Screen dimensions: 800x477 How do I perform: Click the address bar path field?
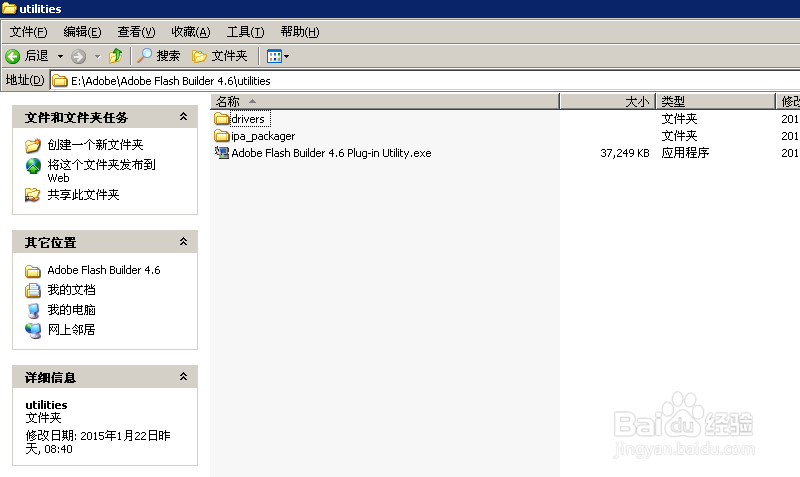point(426,81)
